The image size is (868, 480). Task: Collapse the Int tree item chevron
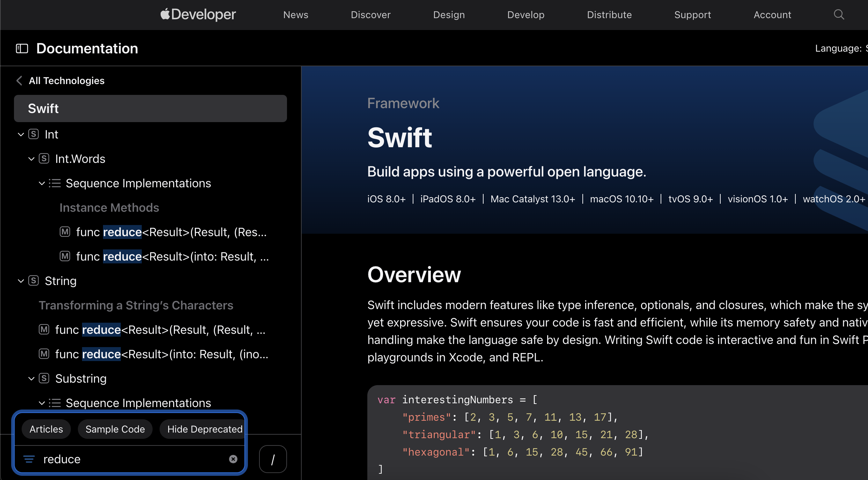(21, 134)
